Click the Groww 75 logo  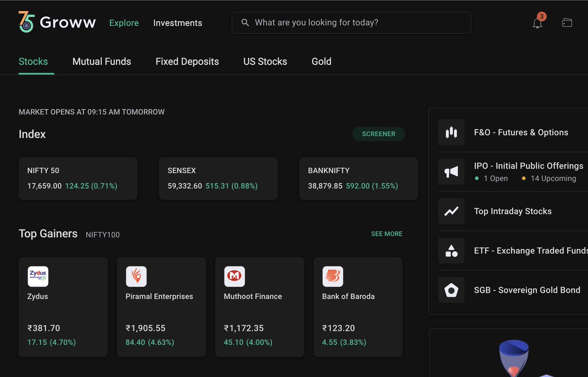click(57, 22)
